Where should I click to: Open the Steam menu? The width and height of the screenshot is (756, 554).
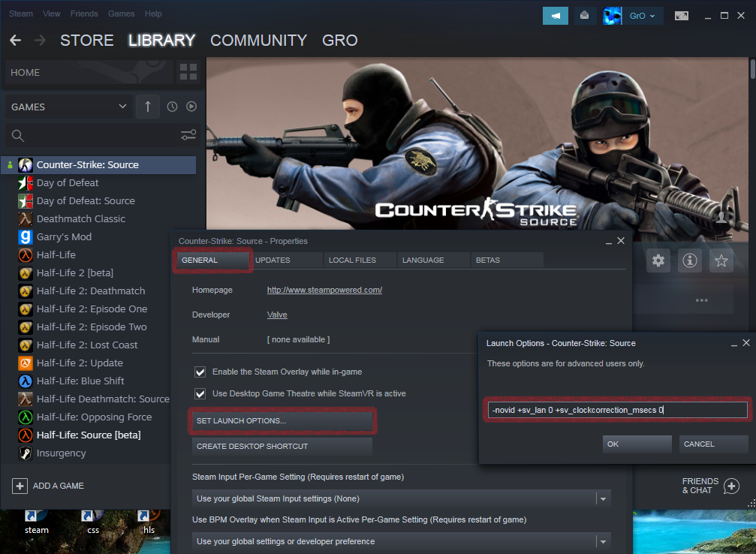tap(21, 14)
